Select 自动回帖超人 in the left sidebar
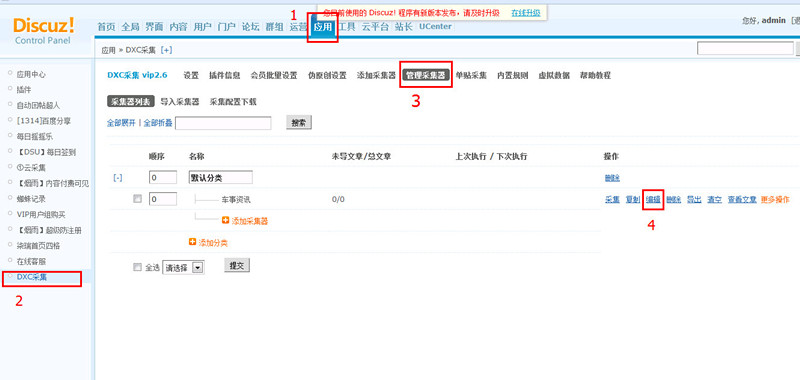Viewport: 800px width, 380px height. [x=38, y=105]
